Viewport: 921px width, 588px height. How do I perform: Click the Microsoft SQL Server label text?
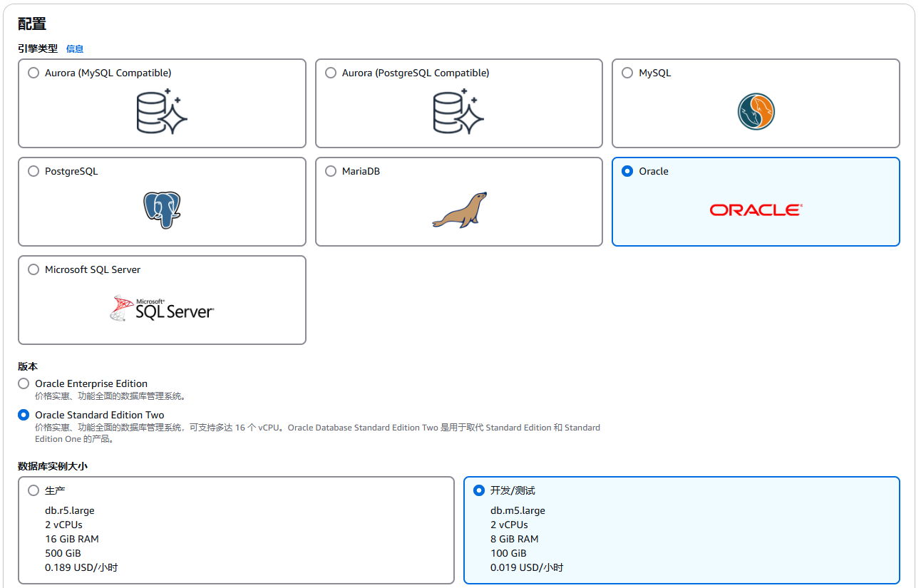(93, 269)
